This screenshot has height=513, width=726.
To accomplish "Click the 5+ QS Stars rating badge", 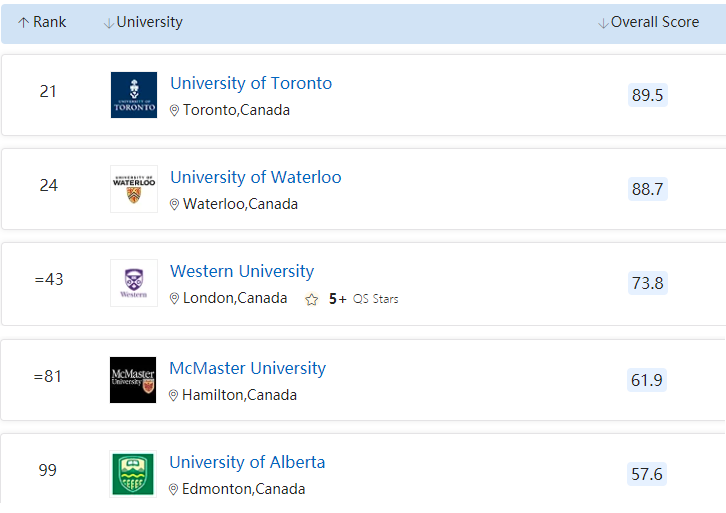I will click(x=352, y=299).
